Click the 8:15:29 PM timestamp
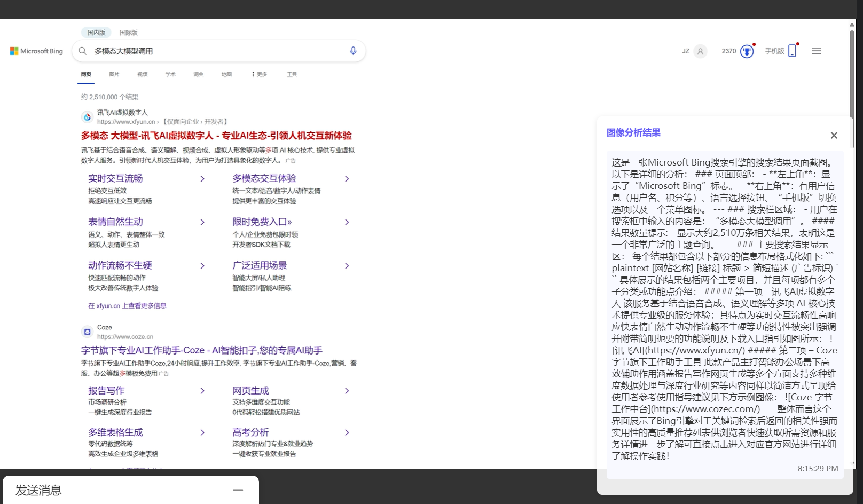This screenshot has width=863, height=504. (818, 469)
